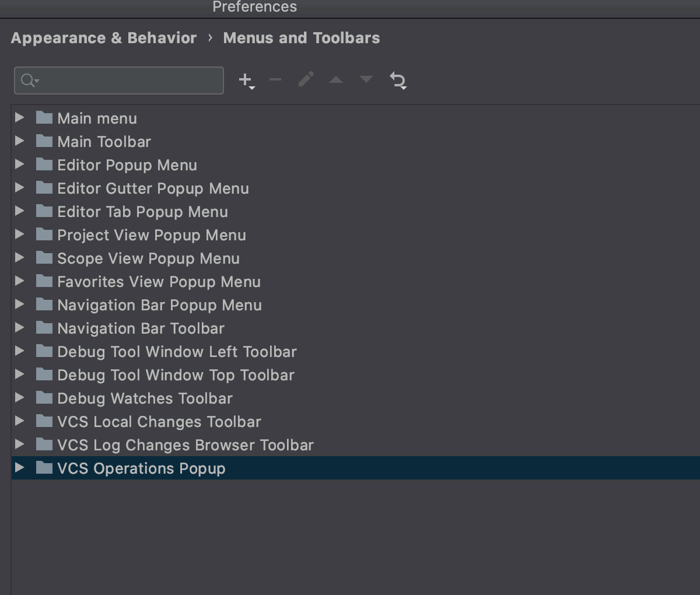Expand the Navigation Bar Toolbar node

click(x=19, y=327)
